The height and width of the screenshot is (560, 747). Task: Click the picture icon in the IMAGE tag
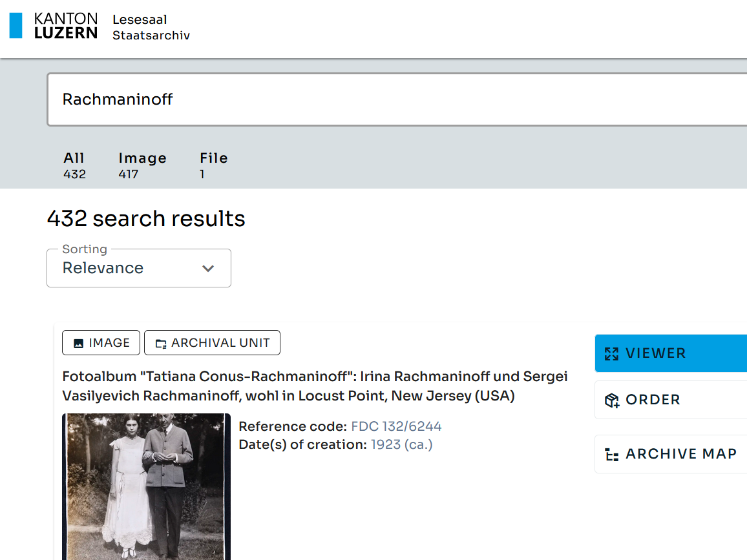coord(78,344)
